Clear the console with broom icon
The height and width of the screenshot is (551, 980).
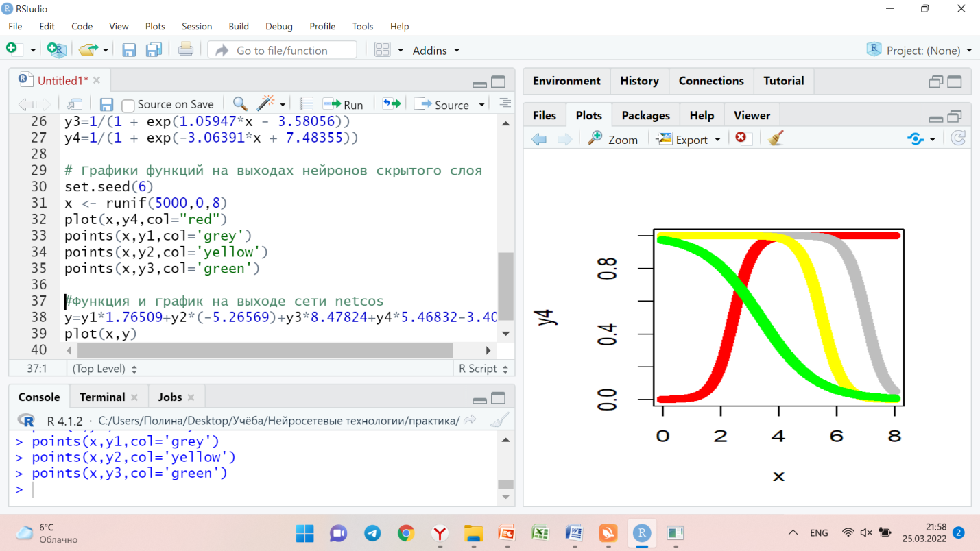tap(501, 420)
